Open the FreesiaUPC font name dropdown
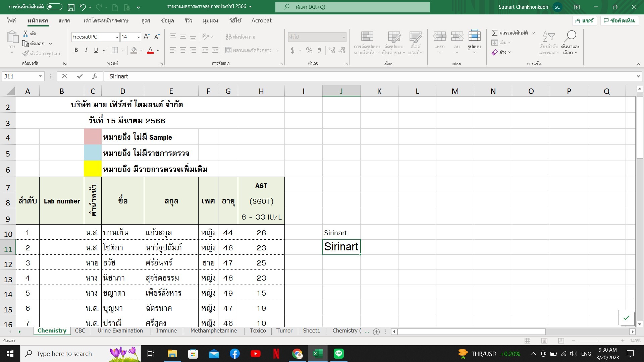Viewport: 644px width, 362px height. [117, 37]
